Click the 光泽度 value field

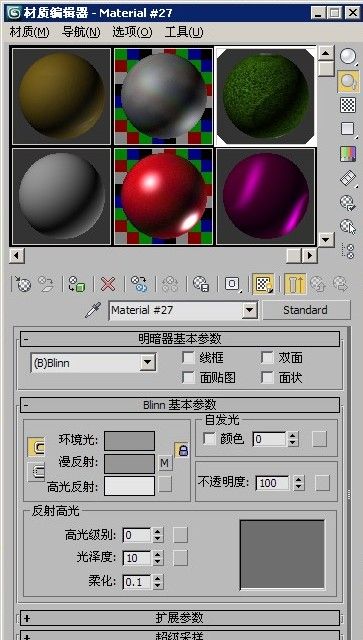tap(137, 558)
